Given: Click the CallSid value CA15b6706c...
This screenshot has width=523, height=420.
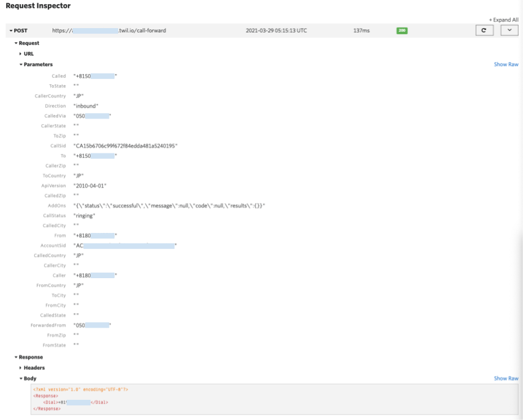Looking at the screenshot, I should [125, 146].
